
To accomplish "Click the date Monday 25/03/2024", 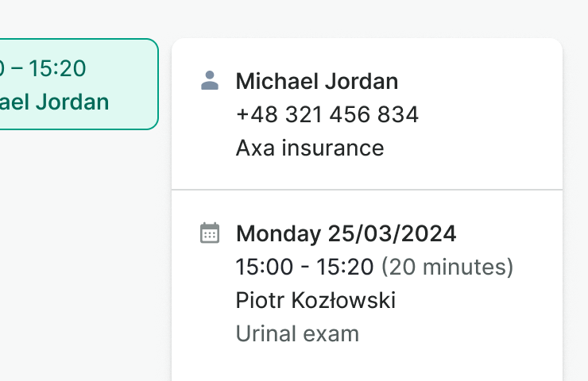I will tap(346, 233).
